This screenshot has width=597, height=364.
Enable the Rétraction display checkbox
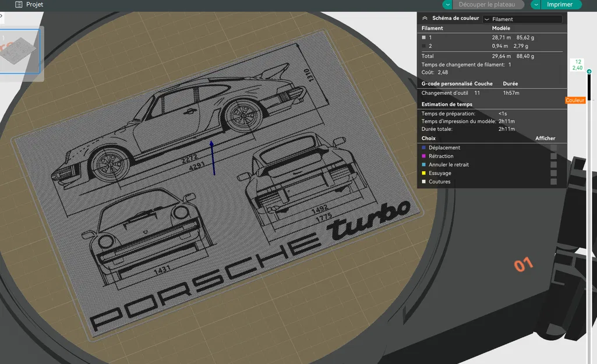[x=553, y=156]
